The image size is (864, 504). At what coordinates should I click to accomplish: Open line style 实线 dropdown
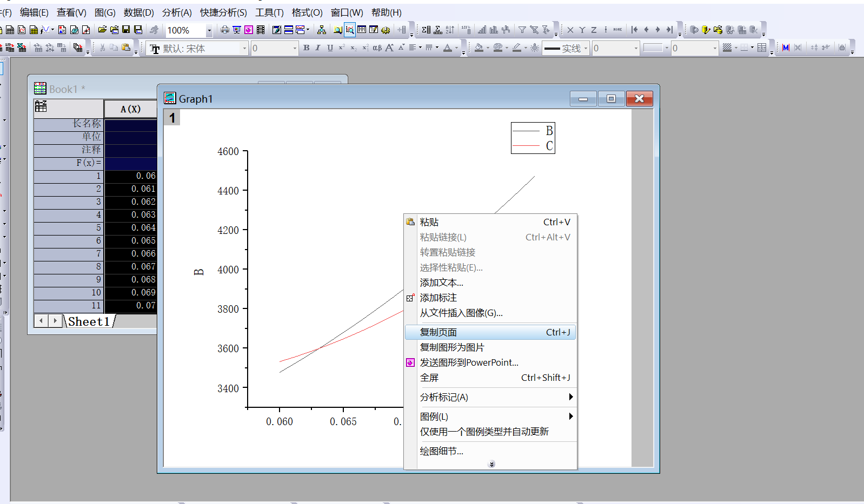(x=586, y=48)
